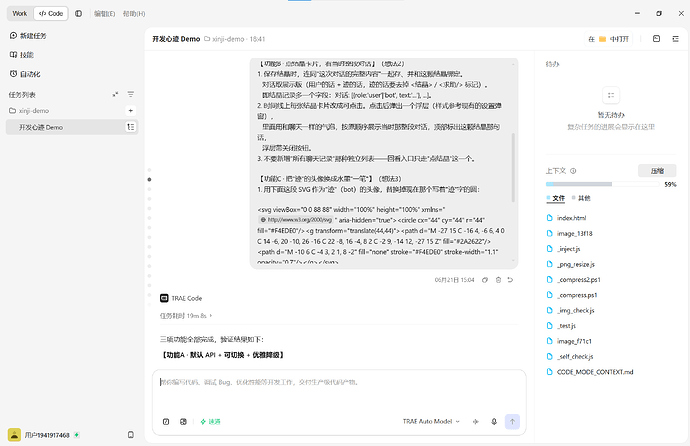
Task: Click the TRAE Code agent logo
Action: (164, 298)
